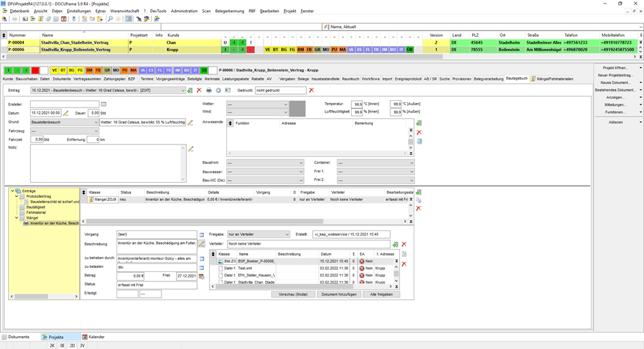Clear the Gedruckt field with red X
The image size is (644, 349).
311,91
